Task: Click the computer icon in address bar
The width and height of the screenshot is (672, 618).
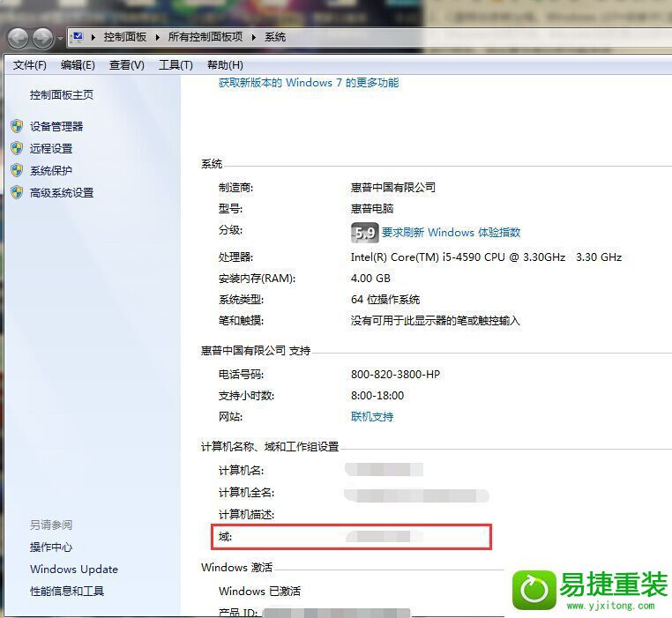Action: 78,37
